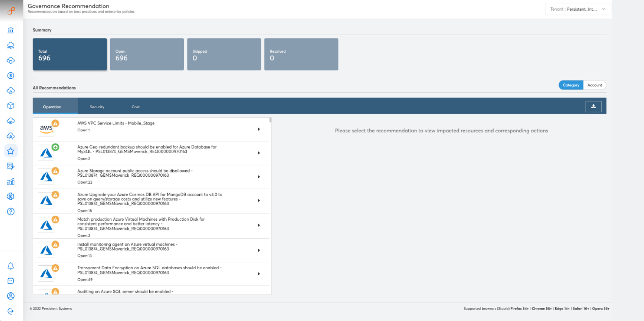Open the bank building sidebar icon
The width and height of the screenshot is (644, 321).
(x=11, y=30)
